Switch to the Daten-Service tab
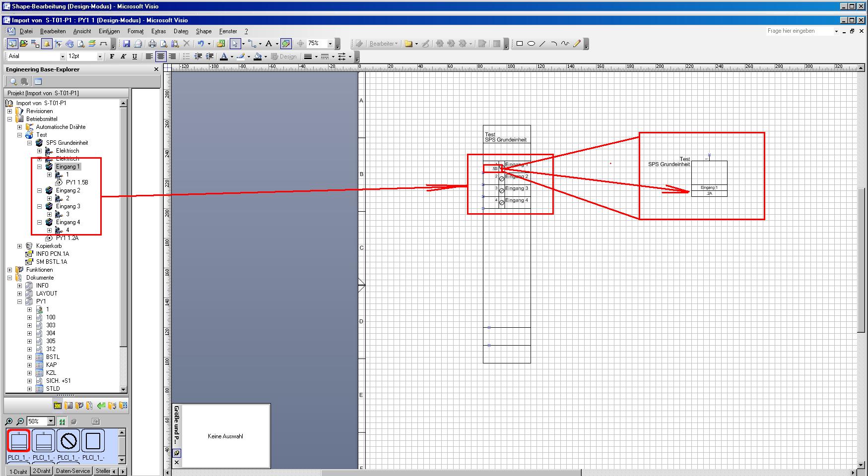Viewport: 868px width, 476px height. (x=73, y=471)
